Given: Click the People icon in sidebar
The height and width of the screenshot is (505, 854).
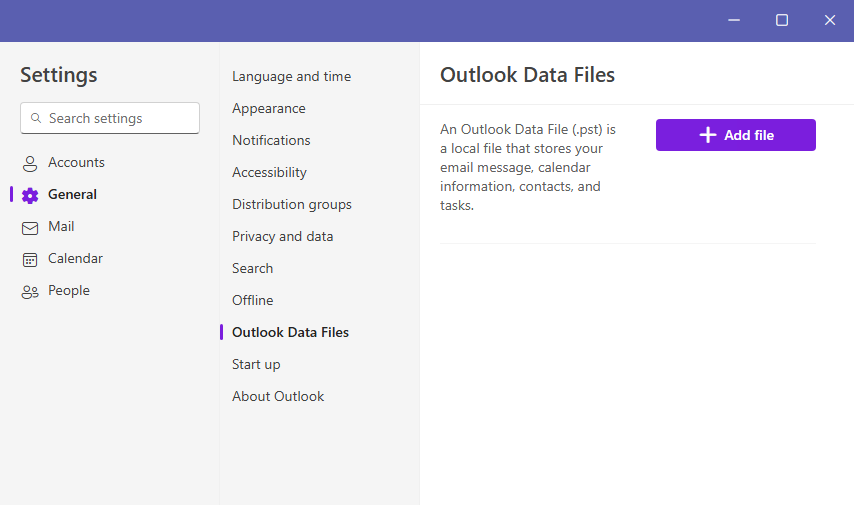Looking at the screenshot, I should click(x=30, y=292).
